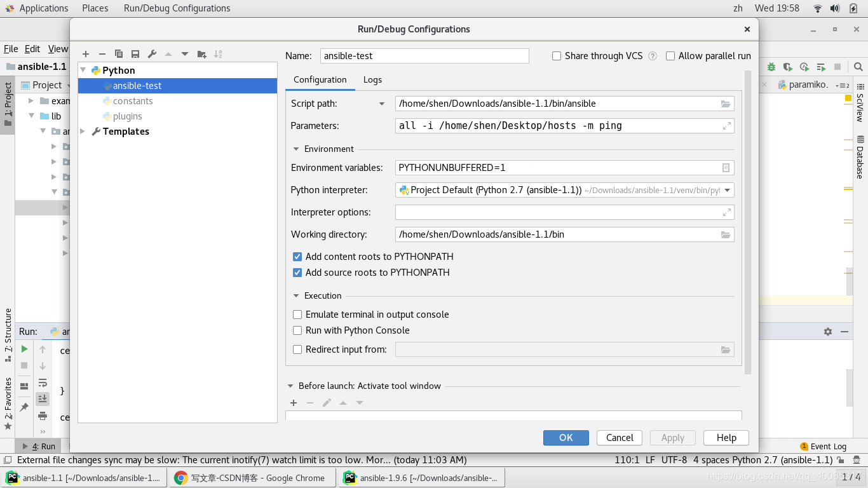This screenshot has height=488, width=868.
Task: Open search everywhere magnifier icon
Action: tap(858, 67)
